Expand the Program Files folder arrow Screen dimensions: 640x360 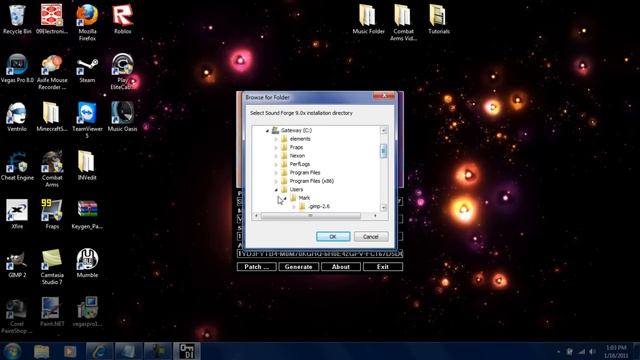(276, 173)
